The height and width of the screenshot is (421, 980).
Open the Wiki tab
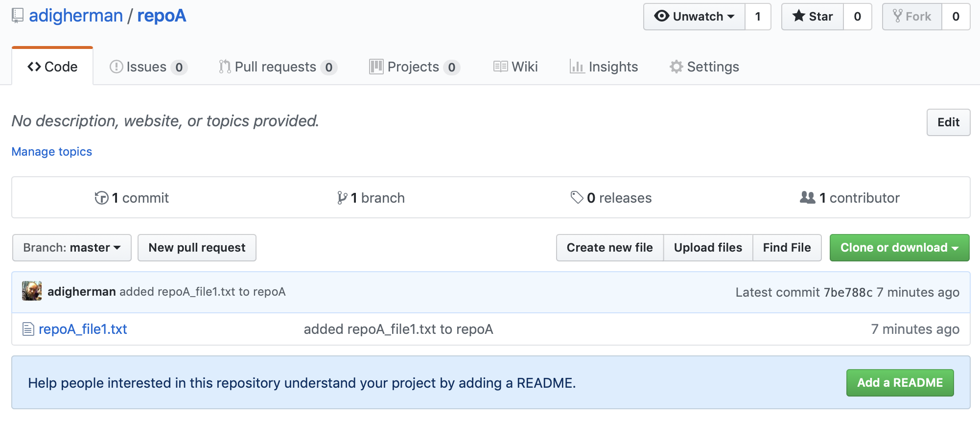tap(515, 67)
